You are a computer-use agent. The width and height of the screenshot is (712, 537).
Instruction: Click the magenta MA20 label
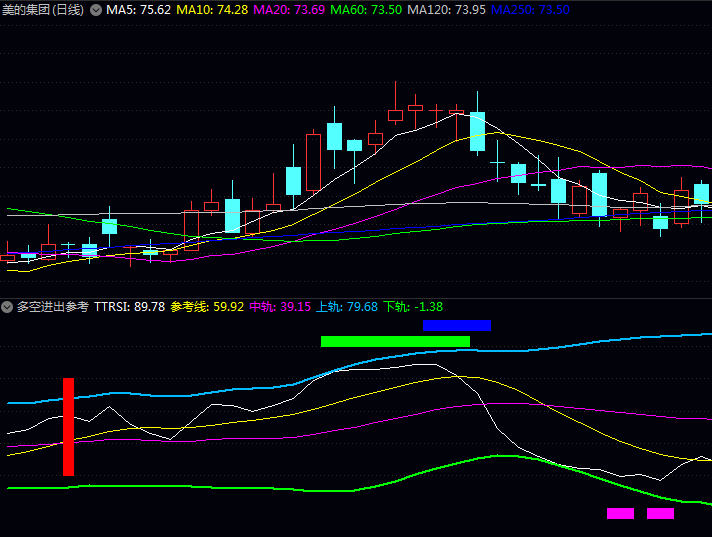[289, 10]
